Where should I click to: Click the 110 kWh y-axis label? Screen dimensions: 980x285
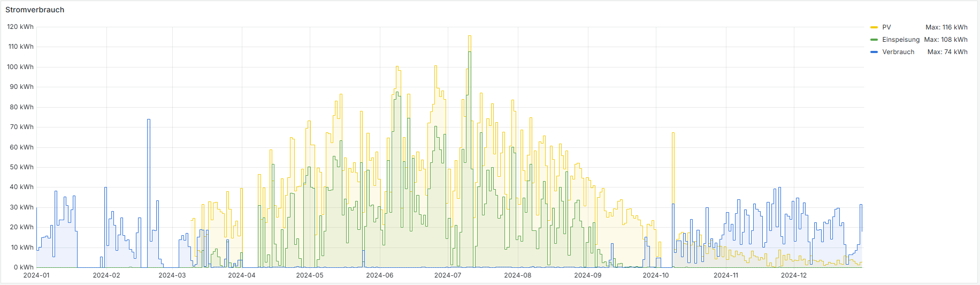(x=21, y=47)
